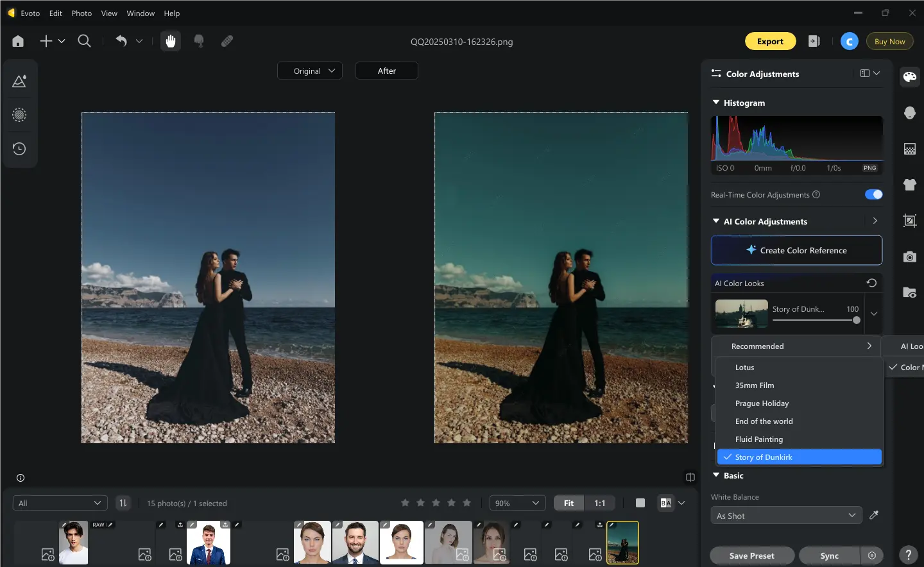Screen dimensions: 924x567
Task: Open the Help menu
Action: [172, 13]
